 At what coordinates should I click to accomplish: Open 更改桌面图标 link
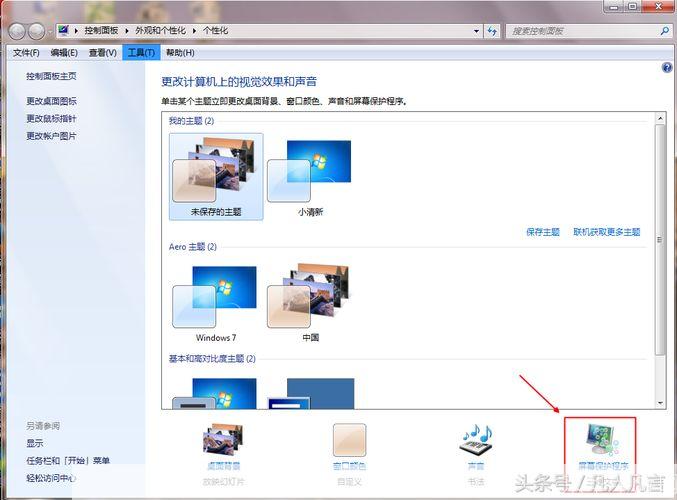click(x=51, y=101)
